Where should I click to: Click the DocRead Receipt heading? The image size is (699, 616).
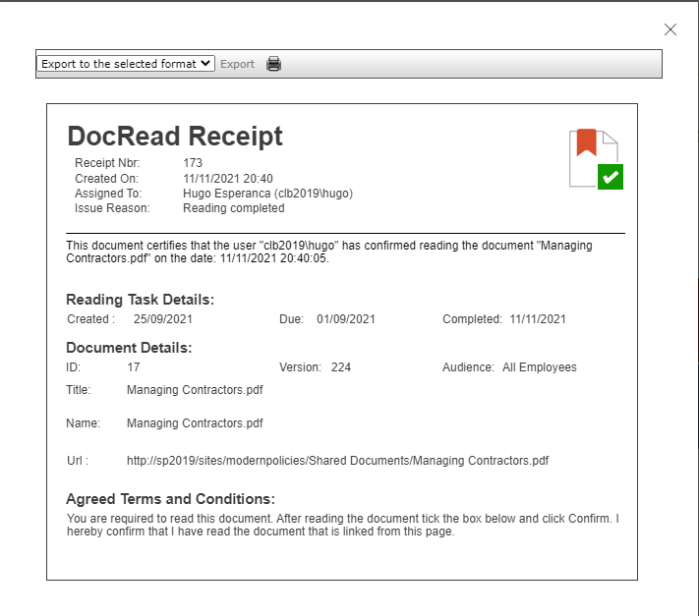pyautogui.click(x=175, y=137)
